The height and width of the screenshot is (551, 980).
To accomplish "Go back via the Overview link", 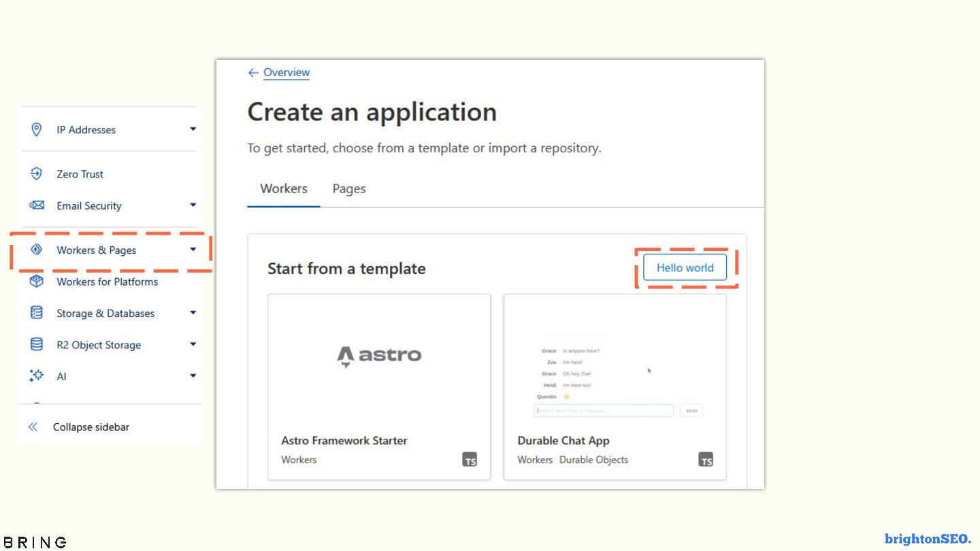I will 287,73.
